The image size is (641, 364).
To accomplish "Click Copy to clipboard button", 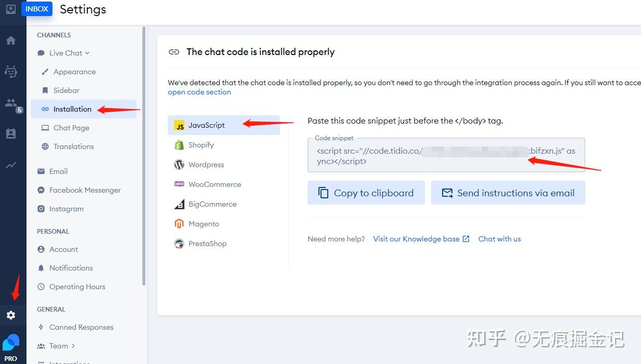I will pos(366,193).
